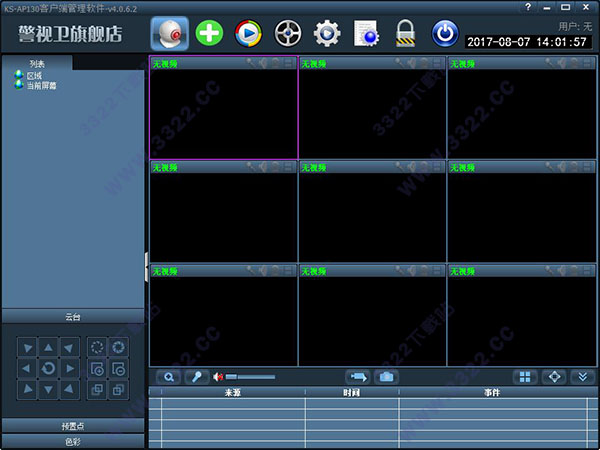Collapse event list with double-chevron button
Screen dimensions: 600x450
583,377
